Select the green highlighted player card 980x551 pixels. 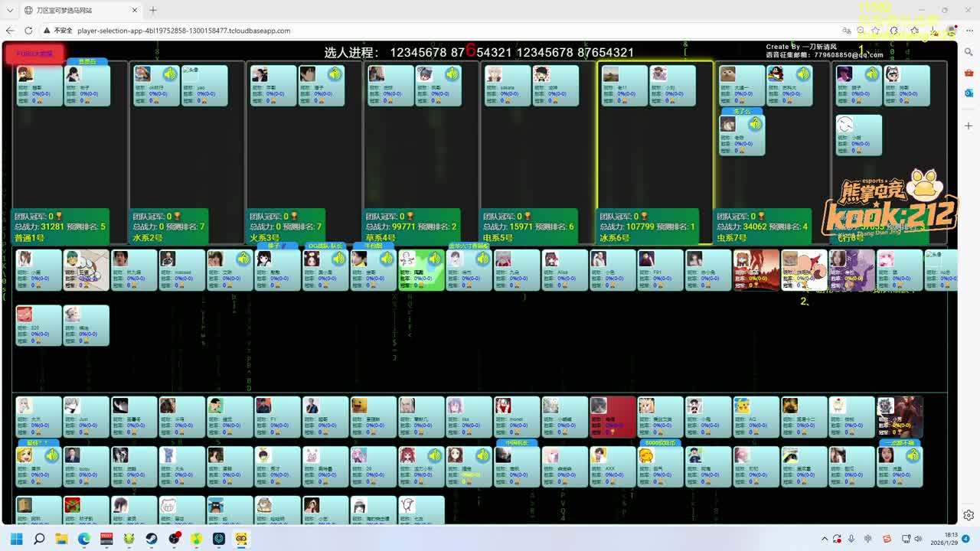(421, 270)
